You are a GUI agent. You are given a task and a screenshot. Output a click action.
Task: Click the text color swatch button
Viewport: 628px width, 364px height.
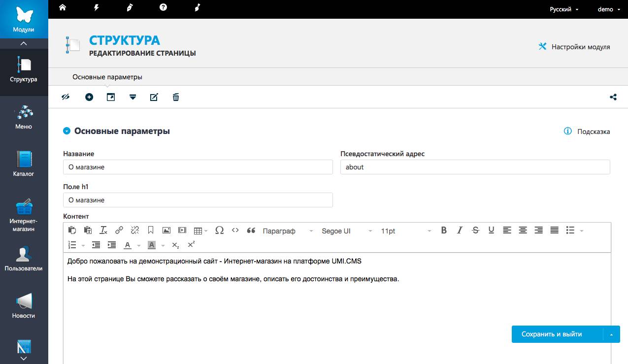click(128, 245)
